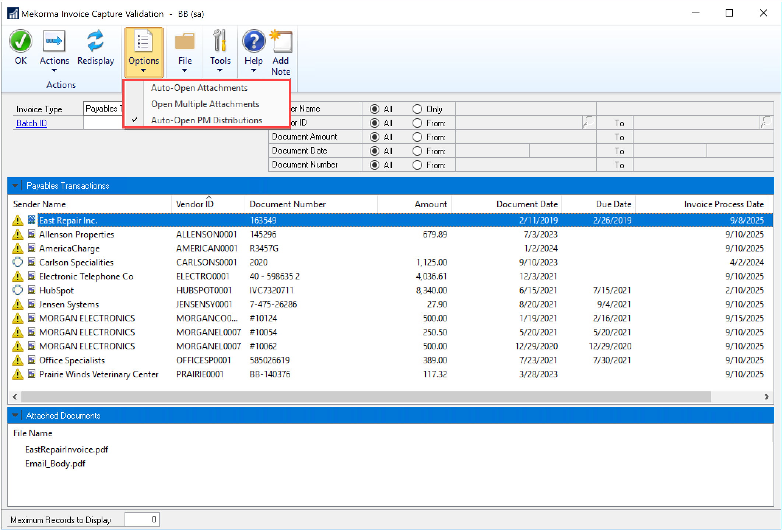Open the File folder icon menu

(x=185, y=41)
